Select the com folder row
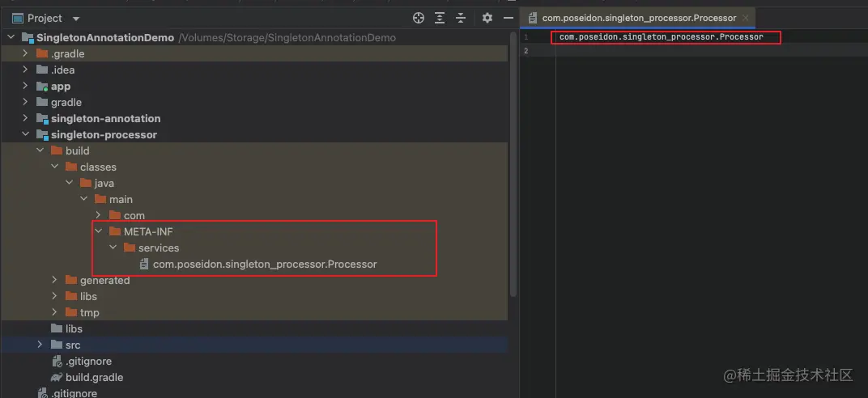Viewport: 868px width, 398px height. pyautogui.click(x=254, y=215)
